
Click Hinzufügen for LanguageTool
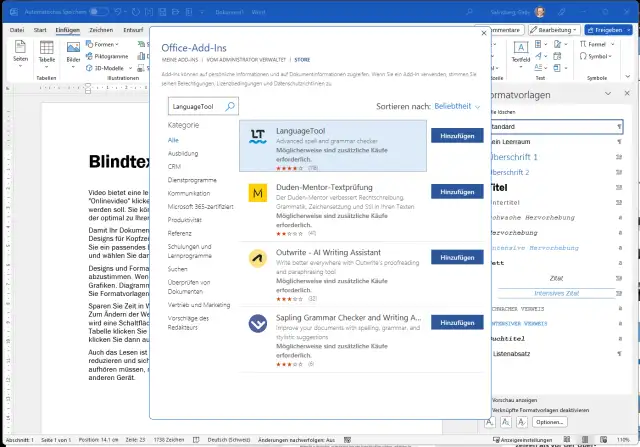[x=457, y=134]
